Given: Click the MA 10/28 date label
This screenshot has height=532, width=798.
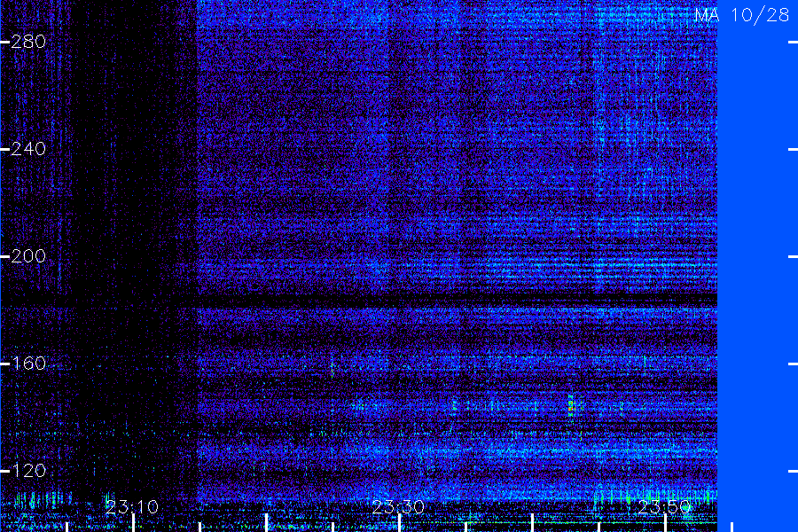Looking at the screenshot, I should pyautogui.click(x=742, y=15).
